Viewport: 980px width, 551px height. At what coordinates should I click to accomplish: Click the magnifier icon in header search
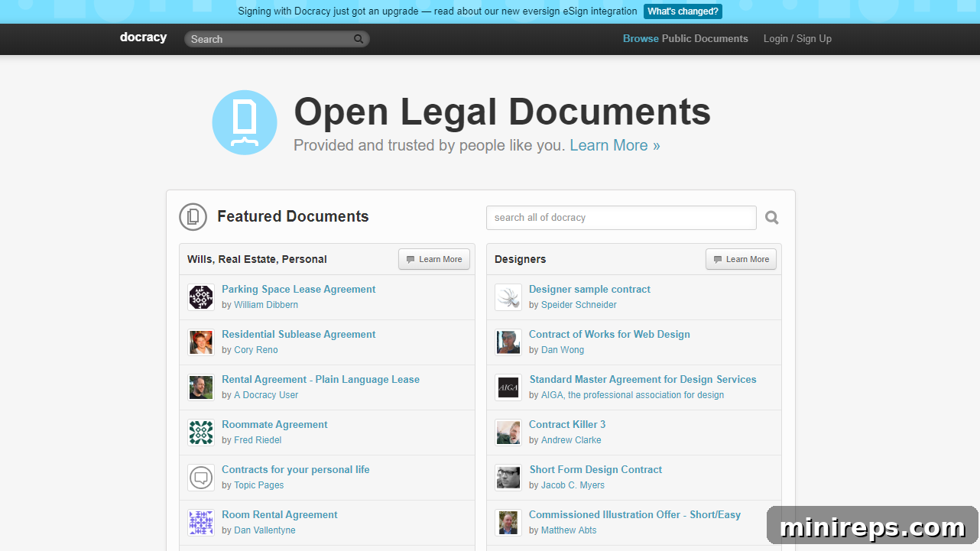[359, 39]
